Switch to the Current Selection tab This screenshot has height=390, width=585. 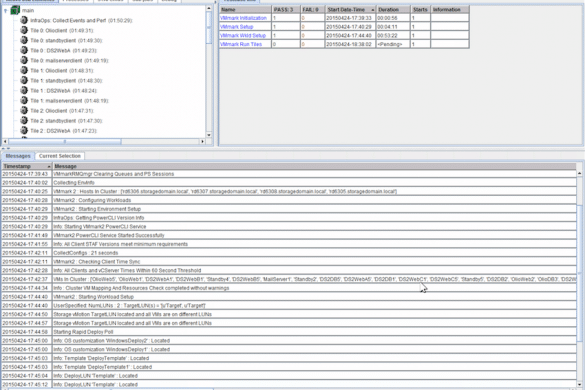pyautogui.click(x=60, y=156)
